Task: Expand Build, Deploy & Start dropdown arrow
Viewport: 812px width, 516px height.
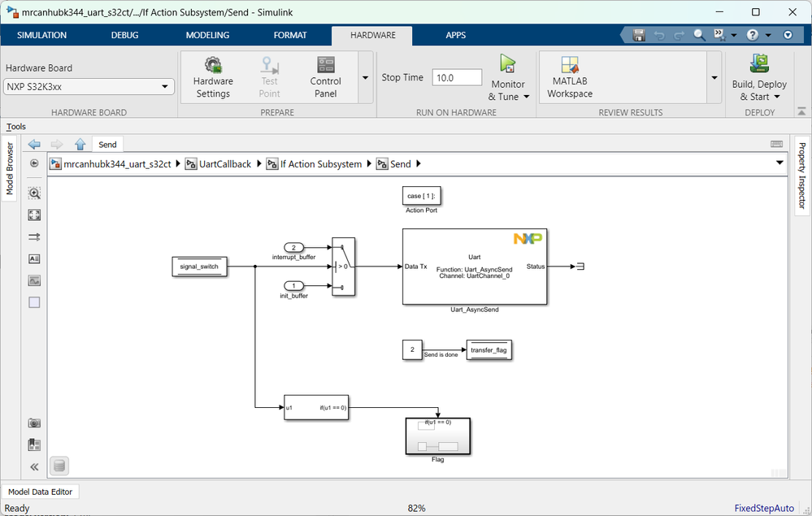Action: point(777,97)
